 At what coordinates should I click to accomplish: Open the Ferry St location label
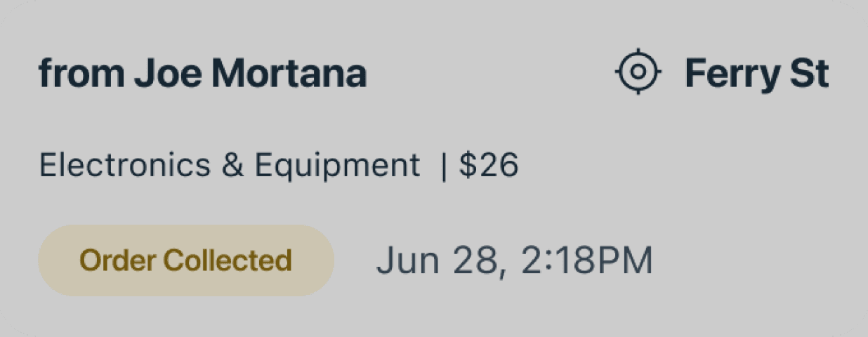(x=756, y=74)
